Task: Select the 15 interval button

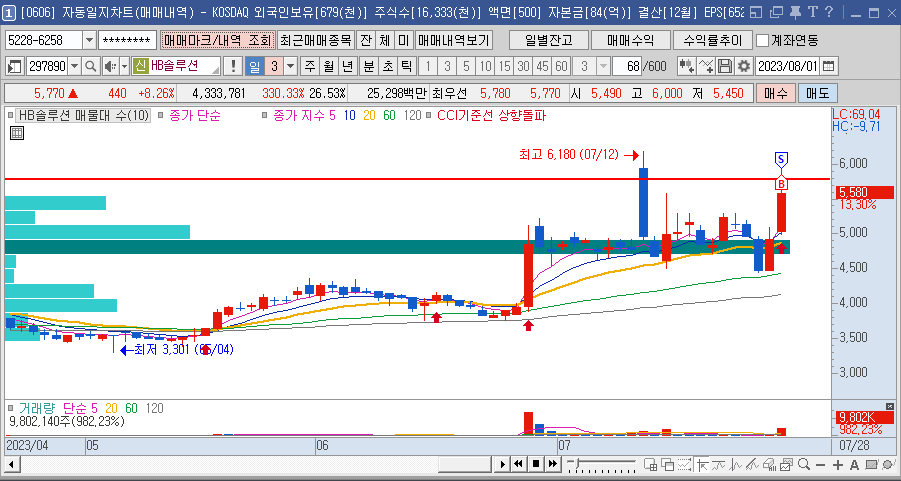Action: [x=505, y=66]
